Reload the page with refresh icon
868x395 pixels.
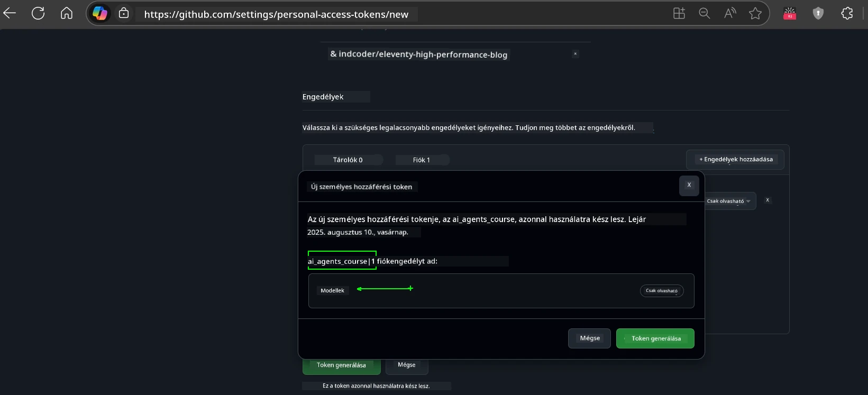[38, 14]
